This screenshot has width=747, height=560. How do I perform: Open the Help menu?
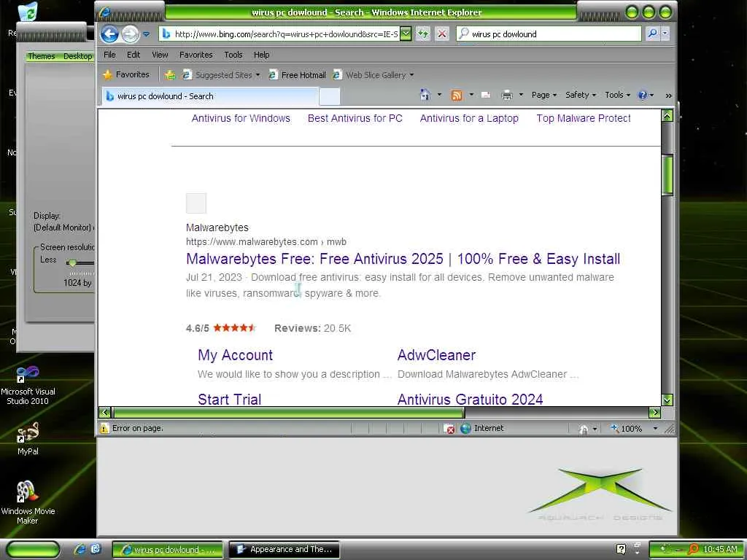tap(262, 55)
